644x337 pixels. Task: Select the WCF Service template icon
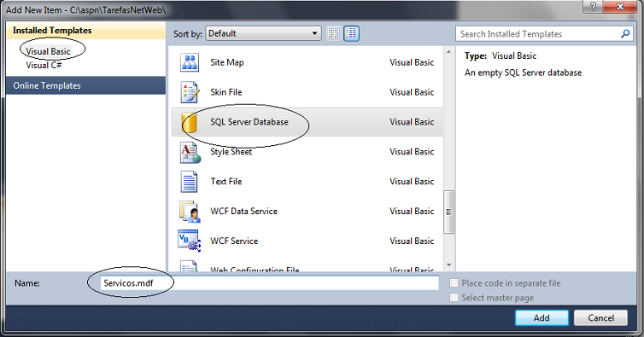point(189,241)
